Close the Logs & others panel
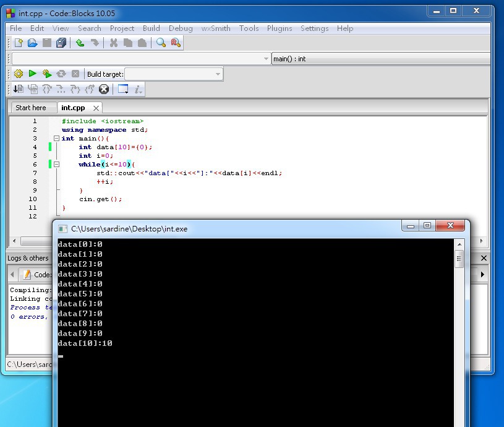 click(x=484, y=258)
